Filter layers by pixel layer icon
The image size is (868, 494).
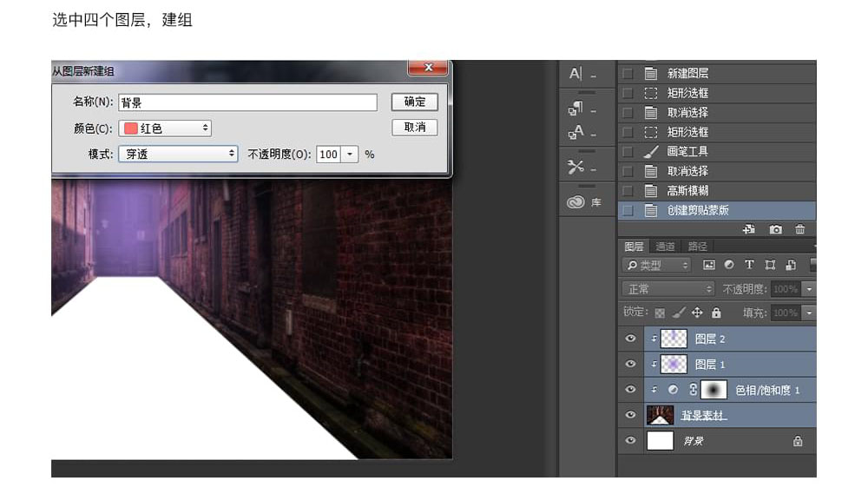click(708, 266)
